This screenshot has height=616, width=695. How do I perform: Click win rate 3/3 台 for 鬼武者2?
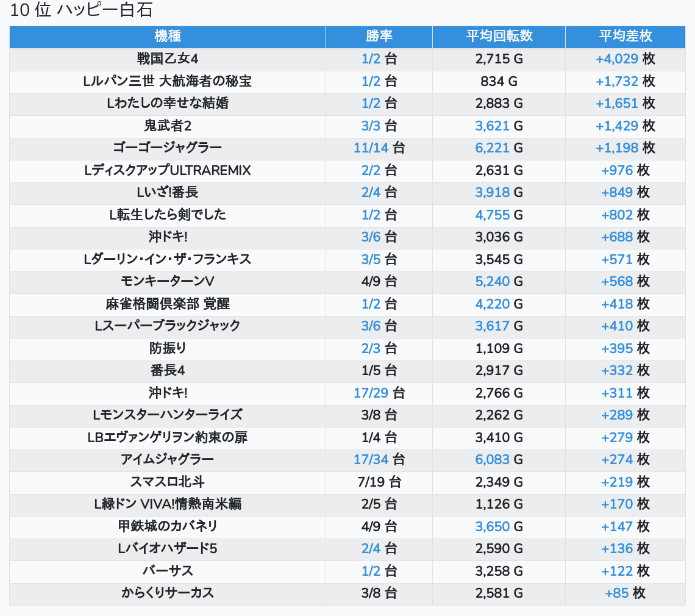[x=379, y=126]
